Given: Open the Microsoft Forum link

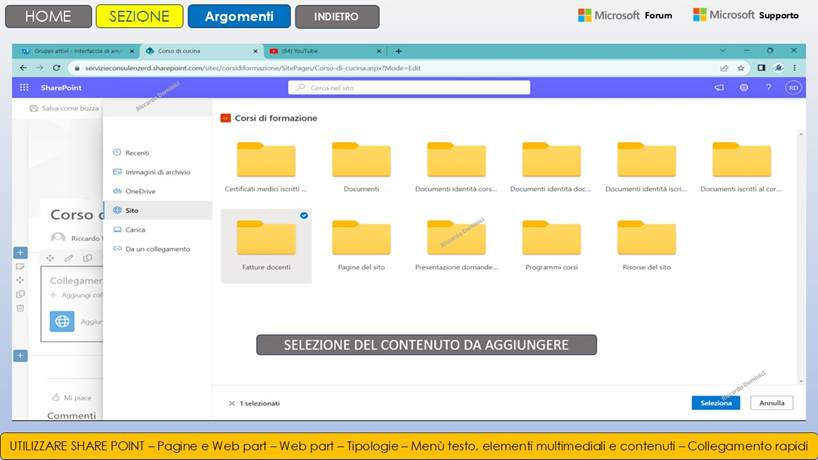Looking at the screenshot, I should [x=625, y=15].
